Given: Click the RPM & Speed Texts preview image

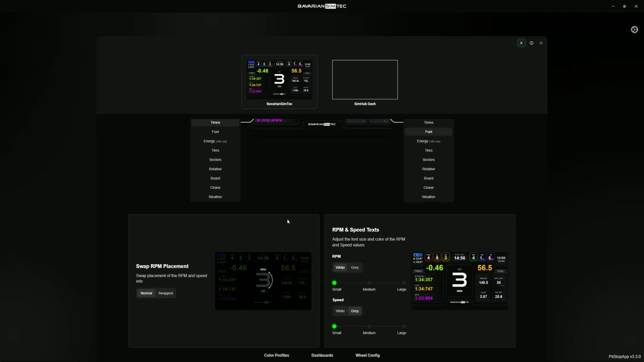Looking at the screenshot, I should (460, 281).
